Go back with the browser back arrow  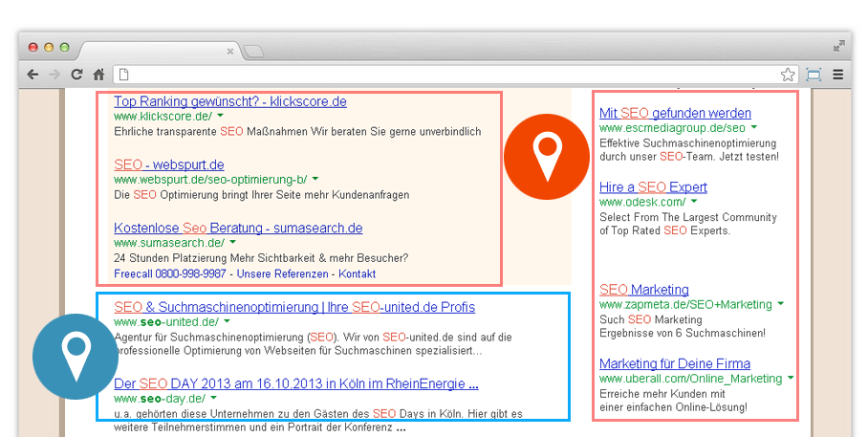[33, 75]
